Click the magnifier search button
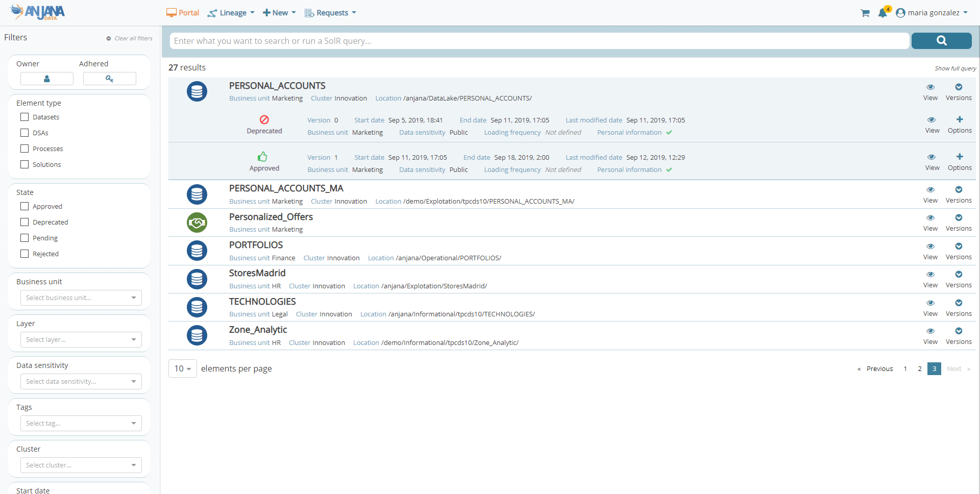The image size is (980, 494). [941, 41]
